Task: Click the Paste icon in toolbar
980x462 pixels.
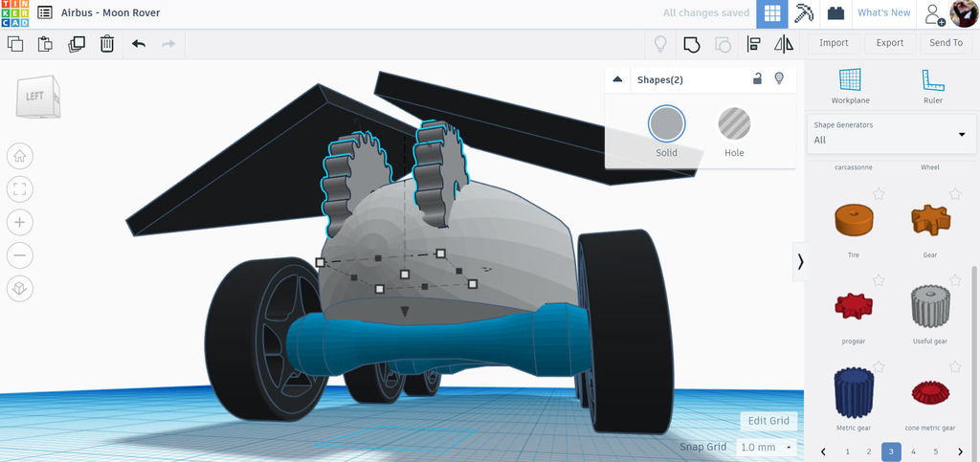Action: click(45, 44)
